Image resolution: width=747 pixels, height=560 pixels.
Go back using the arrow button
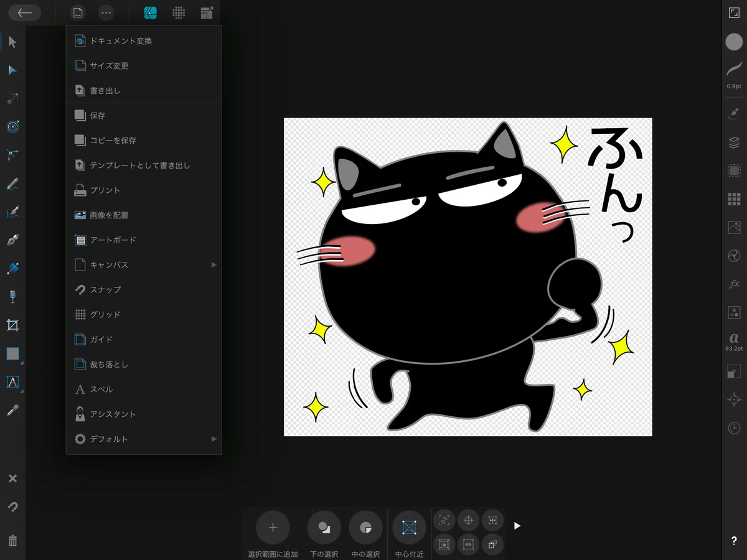tap(25, 12)
